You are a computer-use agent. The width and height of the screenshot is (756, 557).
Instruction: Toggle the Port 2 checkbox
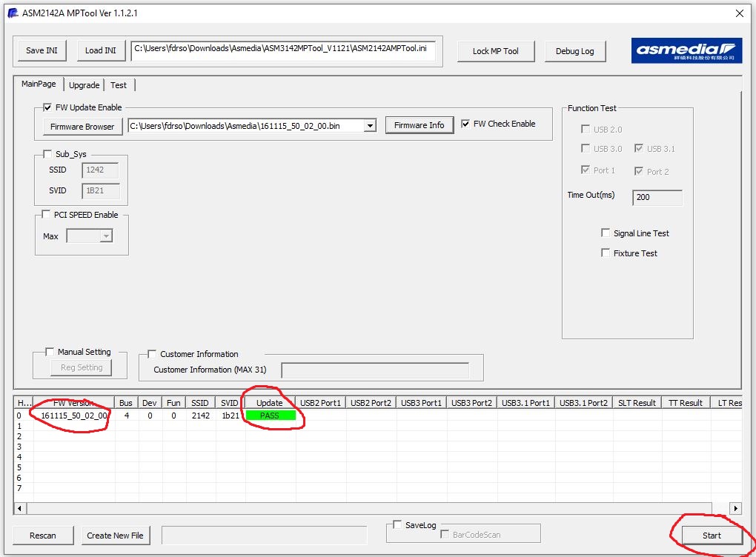point(639,171)
